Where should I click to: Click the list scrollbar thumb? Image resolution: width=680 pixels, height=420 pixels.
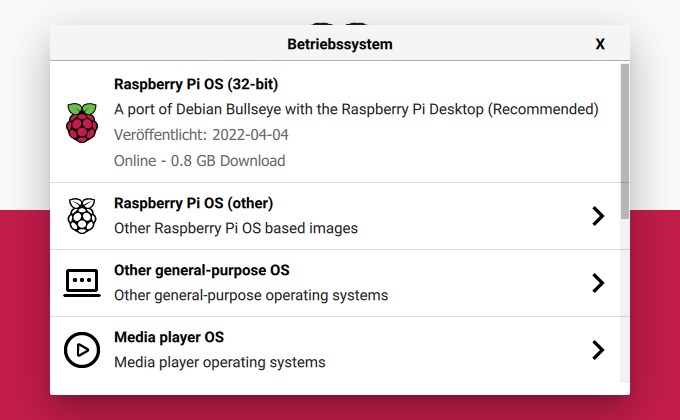point(624,141)
